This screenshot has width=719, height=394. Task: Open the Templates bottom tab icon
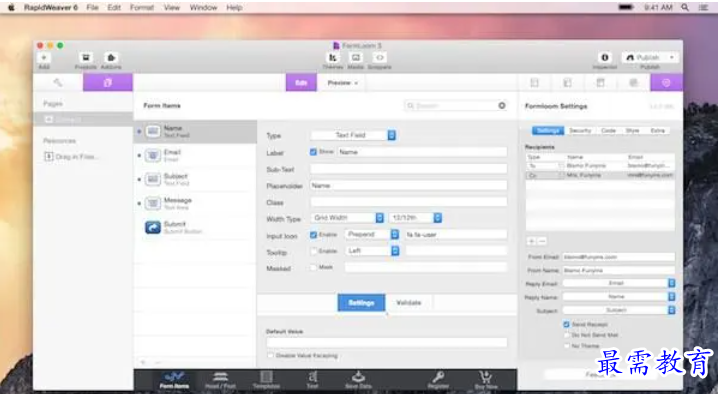pos(266,380)
